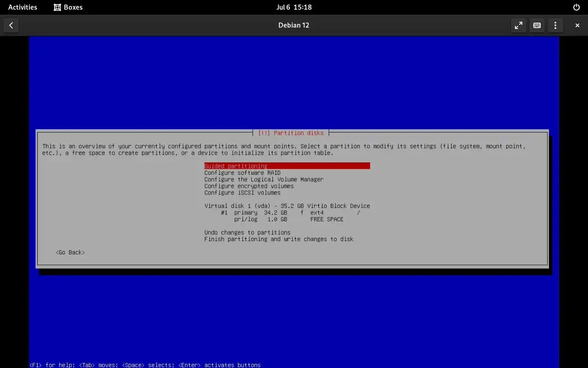Select Configure software RAID
The width and height of the screenshot is (588, 368).
(243, 173)
